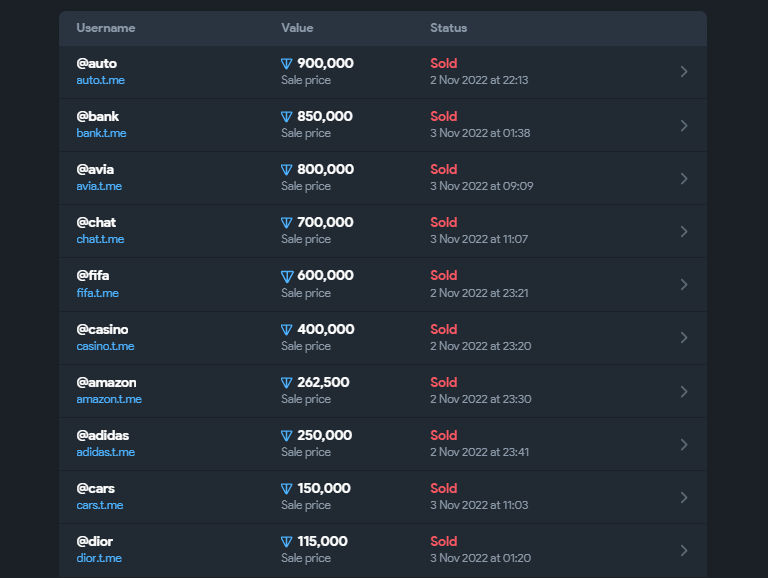Screen dimensions: 768x578
Task: Click the date 2 Nov 2022 at 22:13
Action: tap(479, 80)
